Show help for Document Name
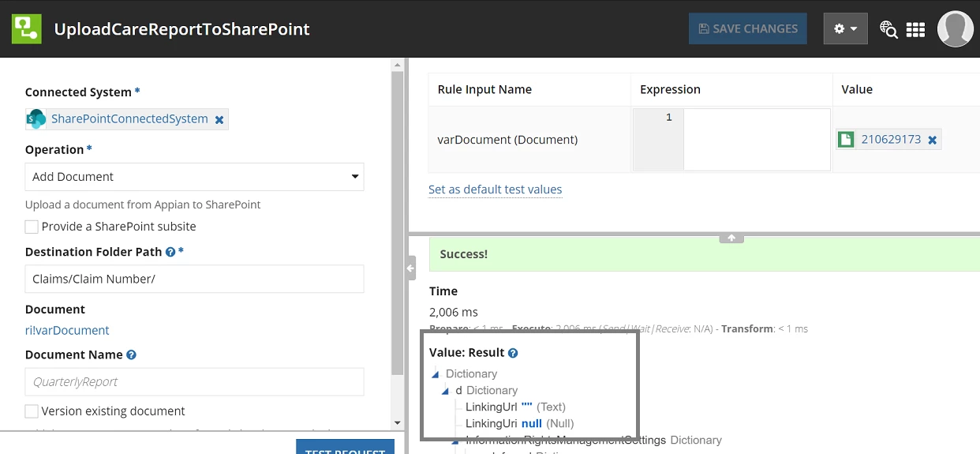The height and width of the screenshot is (454, 980). 131,355
